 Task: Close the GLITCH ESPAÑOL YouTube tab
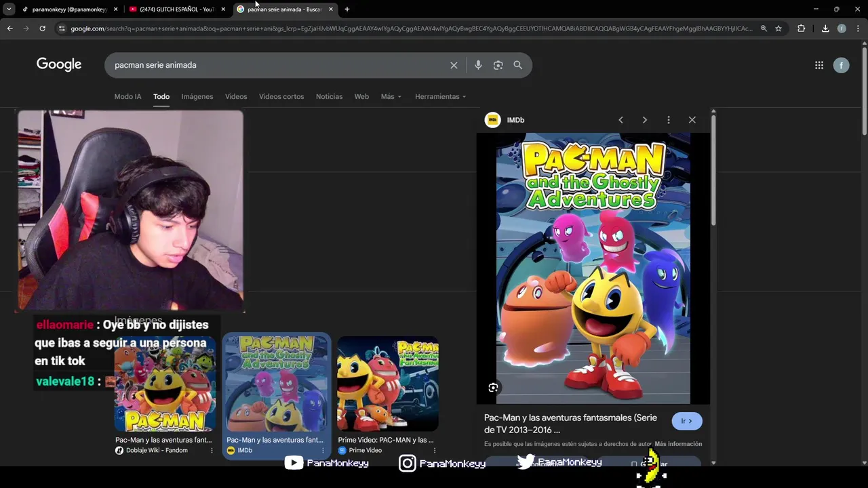tap(223, 9)
